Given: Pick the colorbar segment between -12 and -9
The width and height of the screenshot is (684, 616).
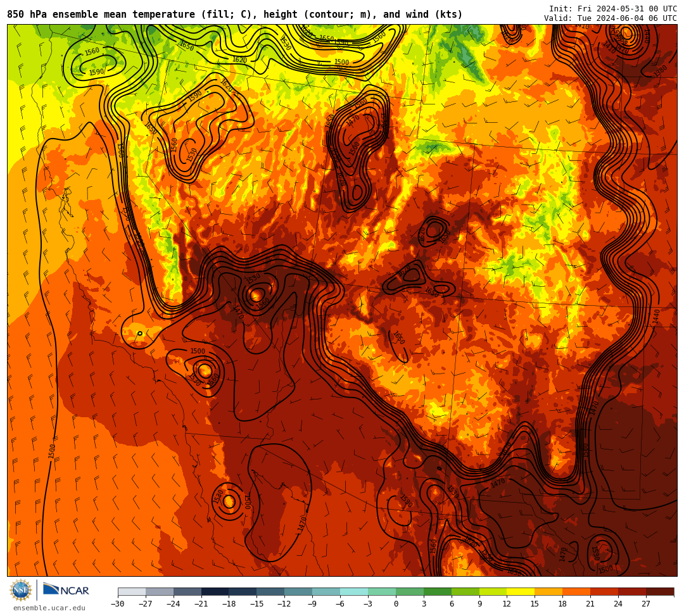Looking at the screenshot, I should click(x=299, y=591).
